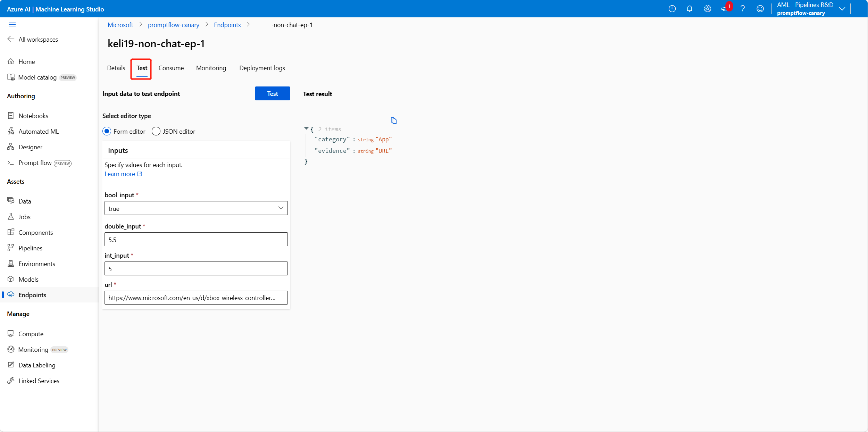Image resolution: width=868 pixels, height=432 pixels.
Task: Expand the workspace switcher chevron
Action: [x=842, y=9]
